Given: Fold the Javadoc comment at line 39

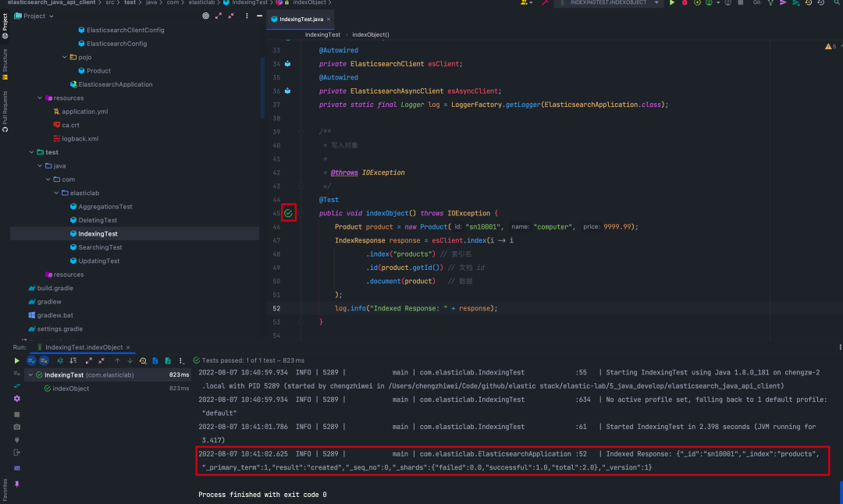Looking at the screenshot, I should click(301, 132).
